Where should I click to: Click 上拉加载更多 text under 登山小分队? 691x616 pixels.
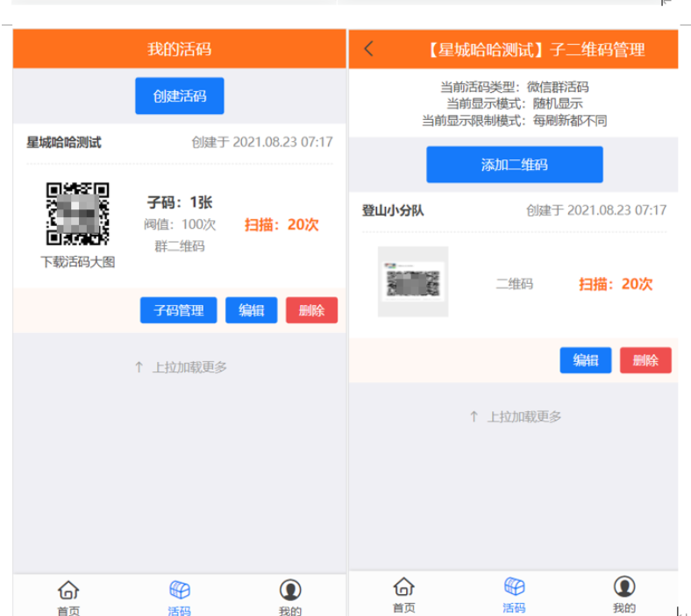[x=524, y=417]
